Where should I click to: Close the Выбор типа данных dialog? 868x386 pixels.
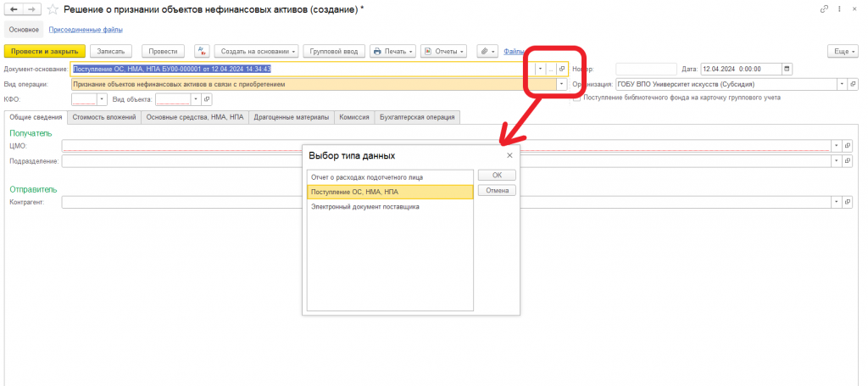(x=509, y=155)
